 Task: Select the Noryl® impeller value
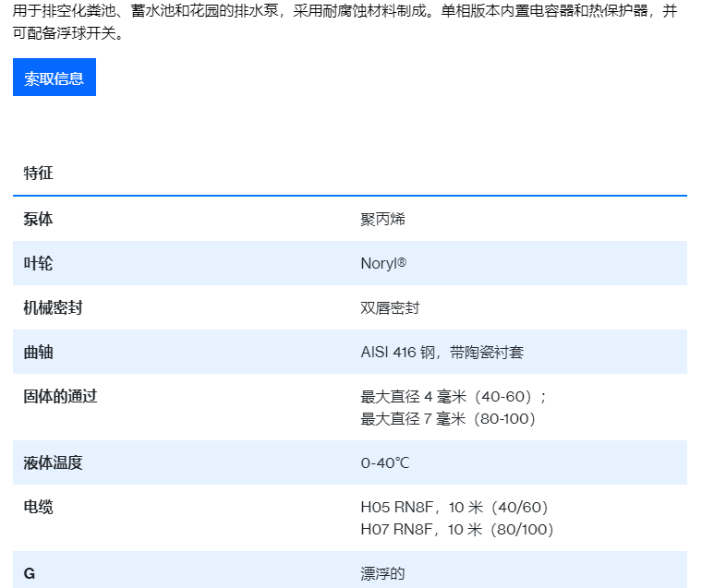coord(383,263)
